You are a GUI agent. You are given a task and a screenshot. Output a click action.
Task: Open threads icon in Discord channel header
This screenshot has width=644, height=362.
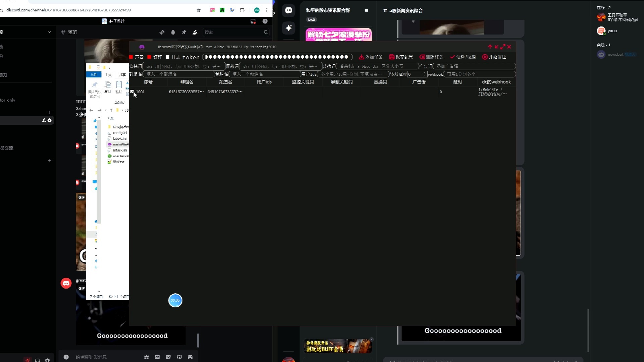[x=162, y=32]
